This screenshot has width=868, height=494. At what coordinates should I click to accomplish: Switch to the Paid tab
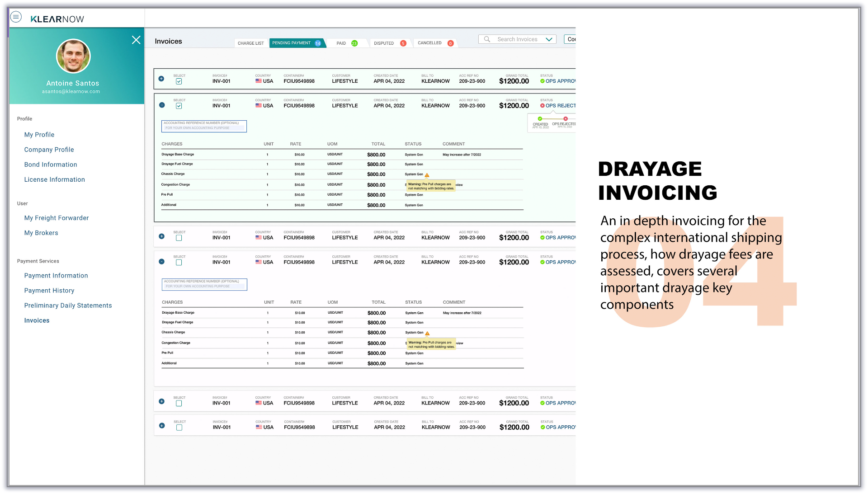point(341,43)
